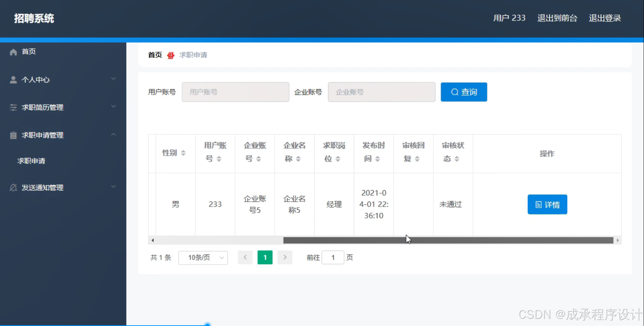The height and width of the screenshot is (326, 644).
Task: Click 用户 233 in the header
Action: (509, 18)
